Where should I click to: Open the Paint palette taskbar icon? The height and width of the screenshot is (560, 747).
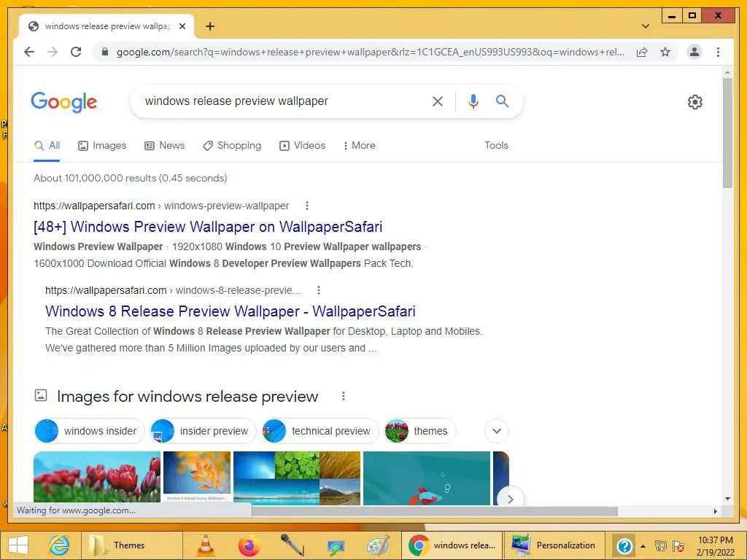coord(378,545)
